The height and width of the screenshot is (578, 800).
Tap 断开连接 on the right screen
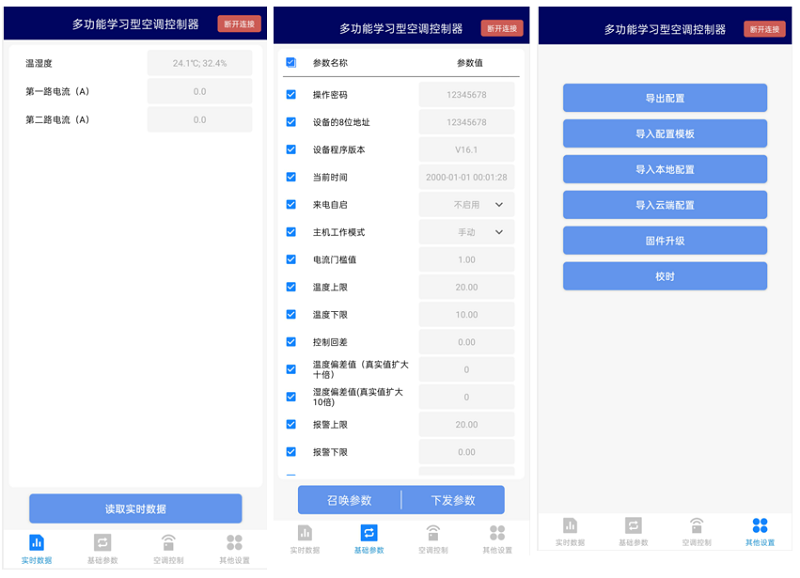click(765, 29)
